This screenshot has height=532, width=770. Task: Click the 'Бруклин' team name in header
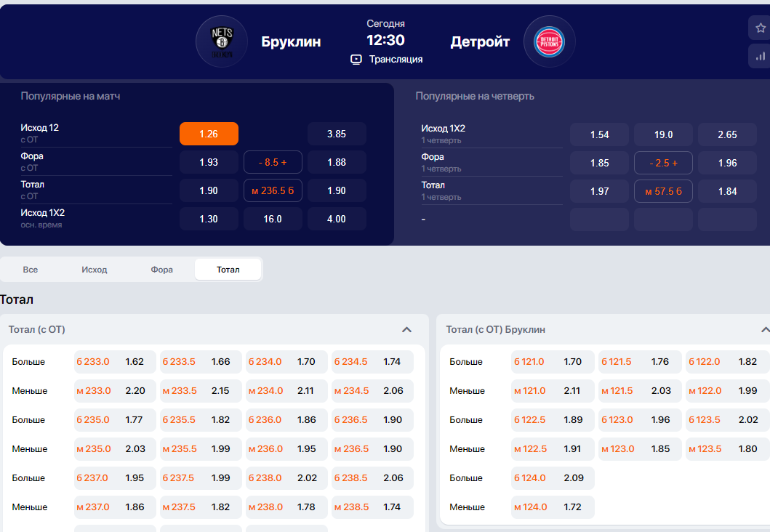click(292, 41)
